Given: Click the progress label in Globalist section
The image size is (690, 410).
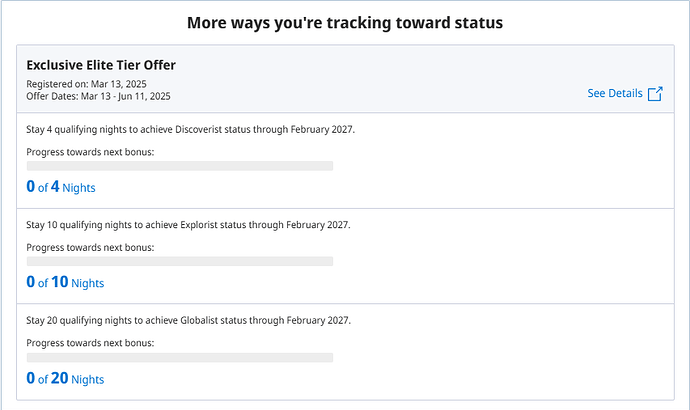Looking at the screenshot, I should 90,342.
